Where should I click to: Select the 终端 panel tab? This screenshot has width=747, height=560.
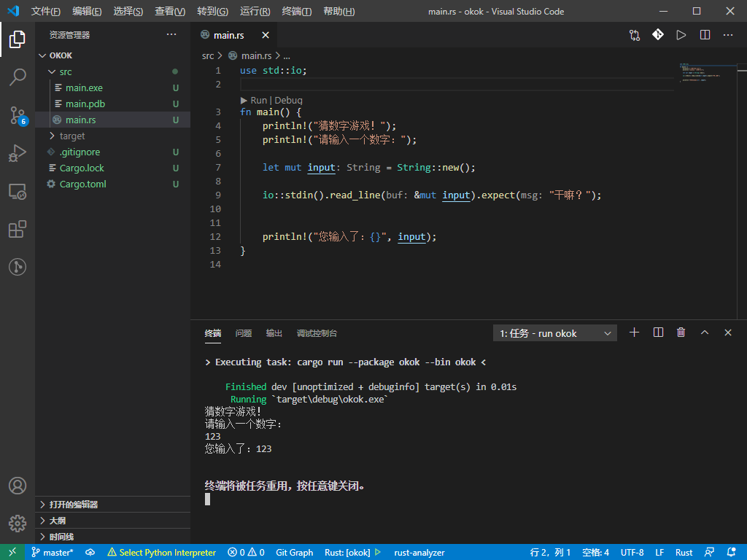coord(213,332)
